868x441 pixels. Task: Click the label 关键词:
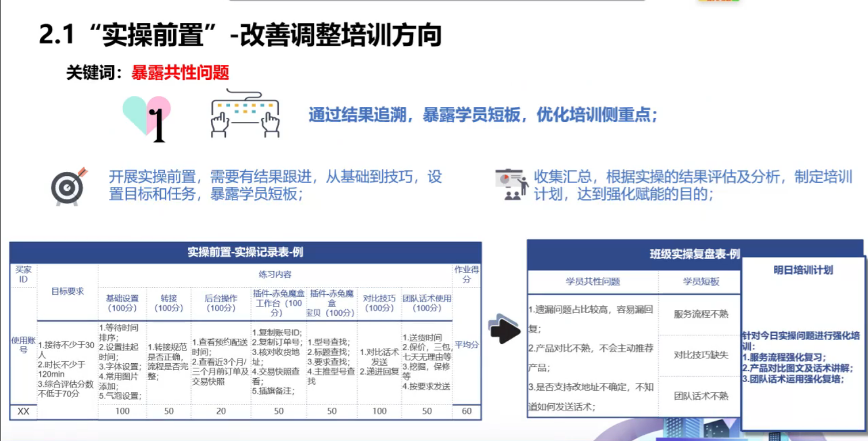(94, 73)
